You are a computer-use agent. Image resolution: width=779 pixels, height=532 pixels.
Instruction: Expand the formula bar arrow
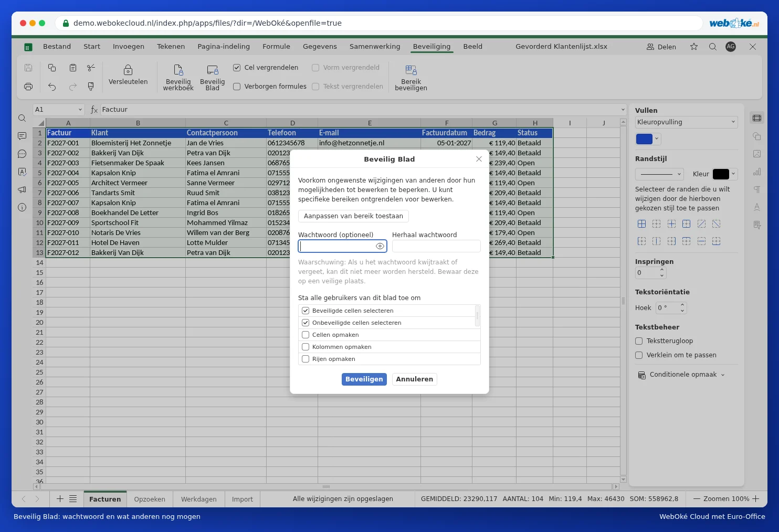coord(623,110)
